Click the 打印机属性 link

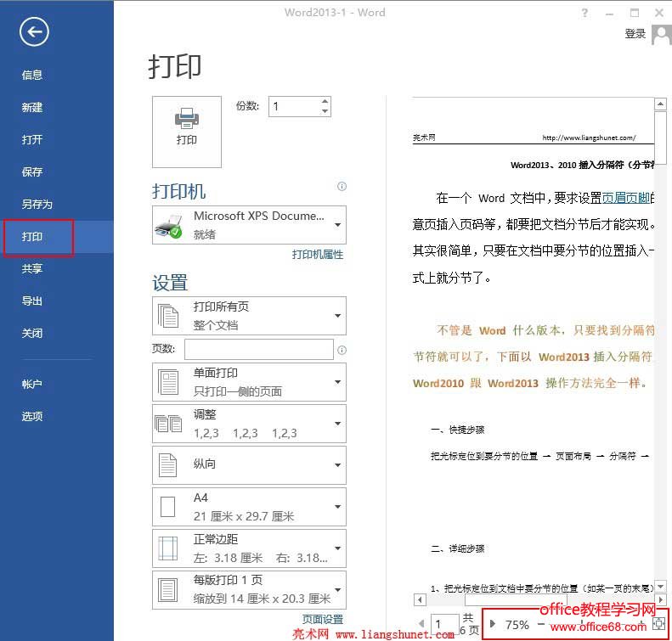coord(318,255)
